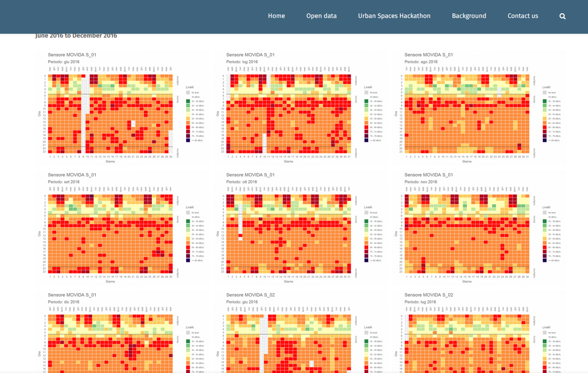
Task: Go to the Home page
Action: click(276, 16)
